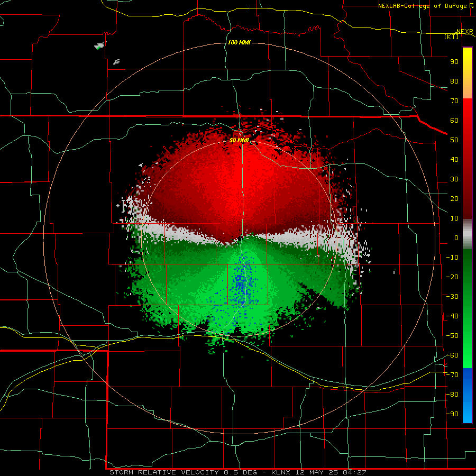Click the STORM RELATIVE VELOCITY caption text
The height and width of the screenshot is (476, 476).
(x=164, y=472)
